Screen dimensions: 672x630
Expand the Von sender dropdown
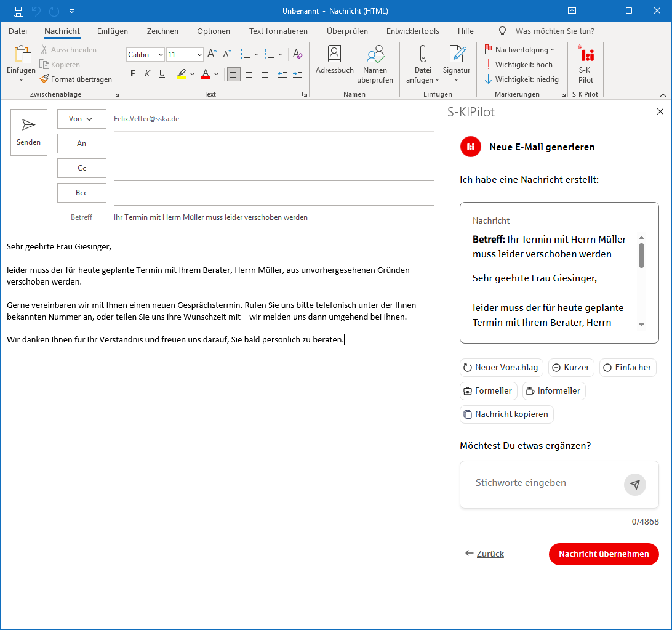coord(81,119)
